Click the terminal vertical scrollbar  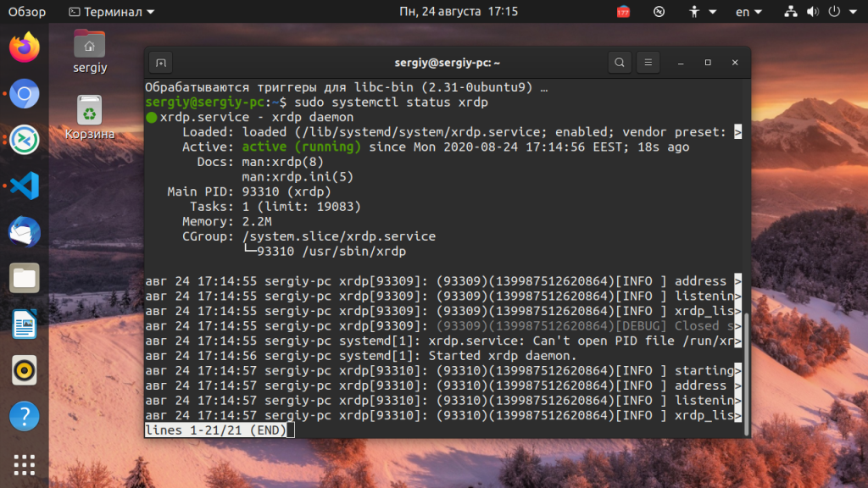pyautogui.click(x=746, y=373)
